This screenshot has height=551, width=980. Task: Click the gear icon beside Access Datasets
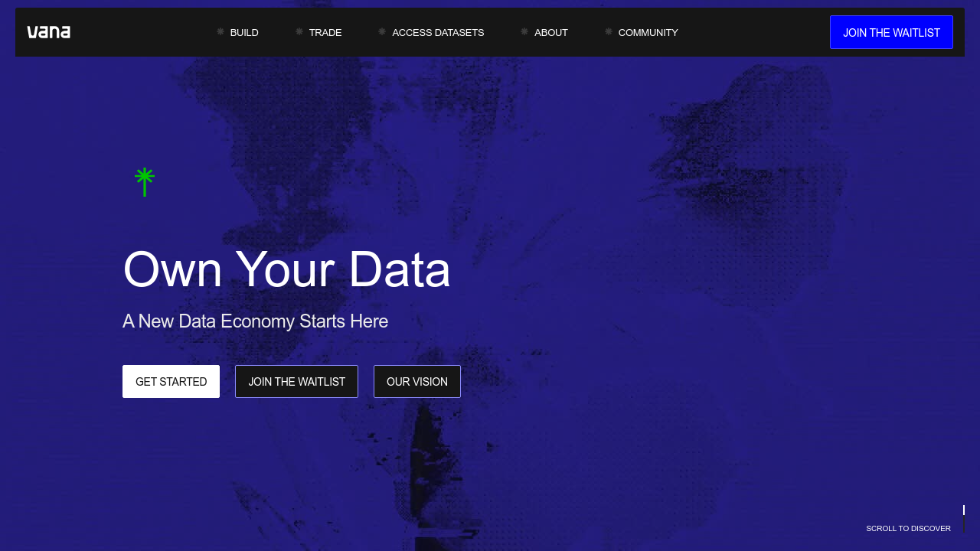(x=382, y=32)
